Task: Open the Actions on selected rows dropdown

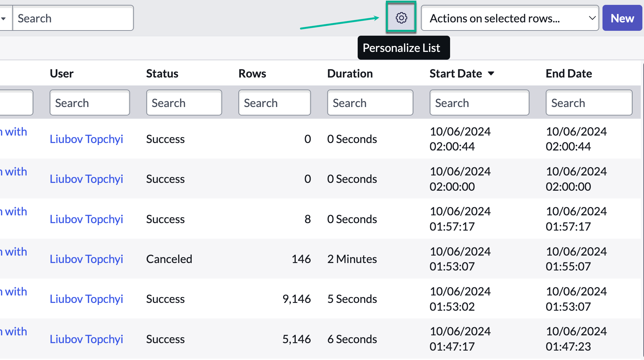Action: click(x=509, y=18)
